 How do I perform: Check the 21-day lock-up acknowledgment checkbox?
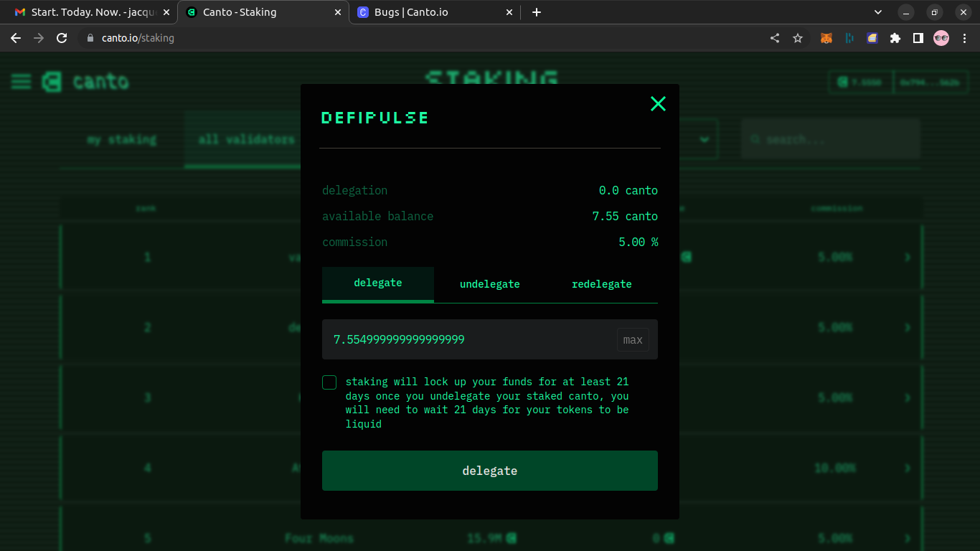tap(329, 382)
